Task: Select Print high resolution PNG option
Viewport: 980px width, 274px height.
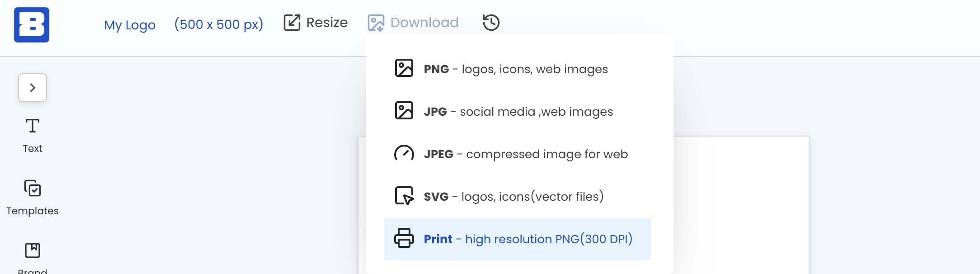Action: 528,239
